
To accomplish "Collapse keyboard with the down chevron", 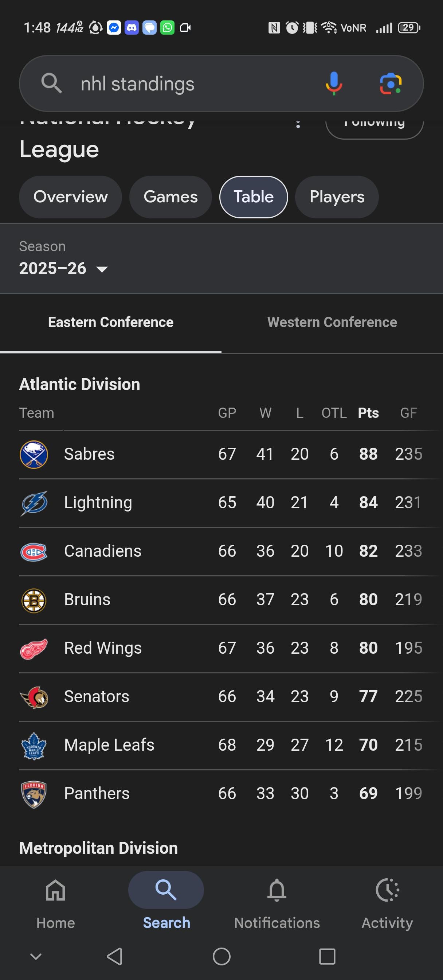I will (36, 956).
